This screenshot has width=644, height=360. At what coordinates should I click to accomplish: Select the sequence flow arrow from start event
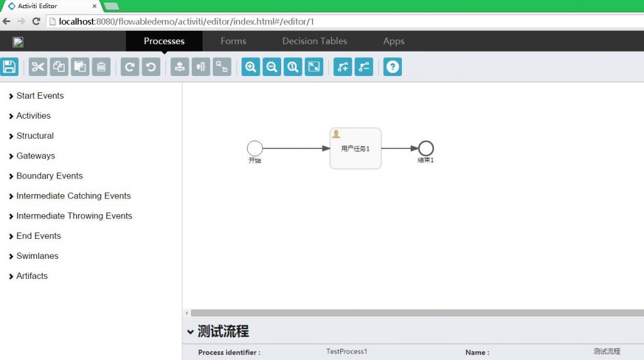(297, 148)
